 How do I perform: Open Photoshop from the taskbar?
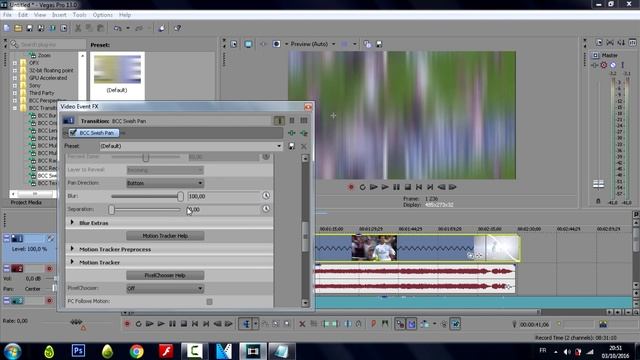tap(78, 351)
